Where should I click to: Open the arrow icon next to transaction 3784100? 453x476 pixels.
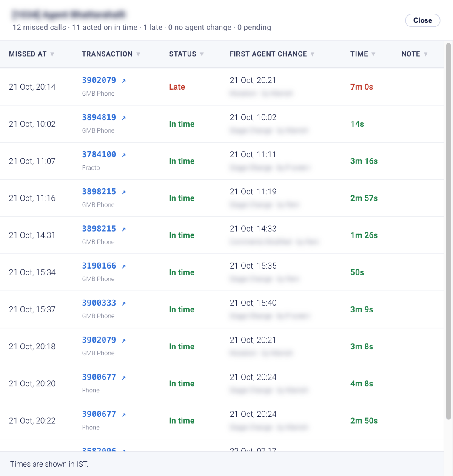124,155
